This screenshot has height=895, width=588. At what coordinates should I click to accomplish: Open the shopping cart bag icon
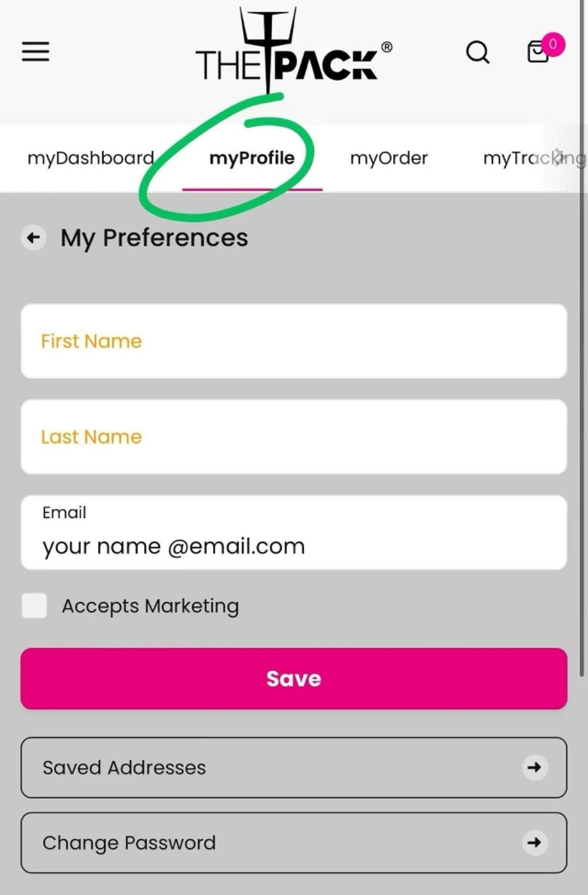pos(537,54)
